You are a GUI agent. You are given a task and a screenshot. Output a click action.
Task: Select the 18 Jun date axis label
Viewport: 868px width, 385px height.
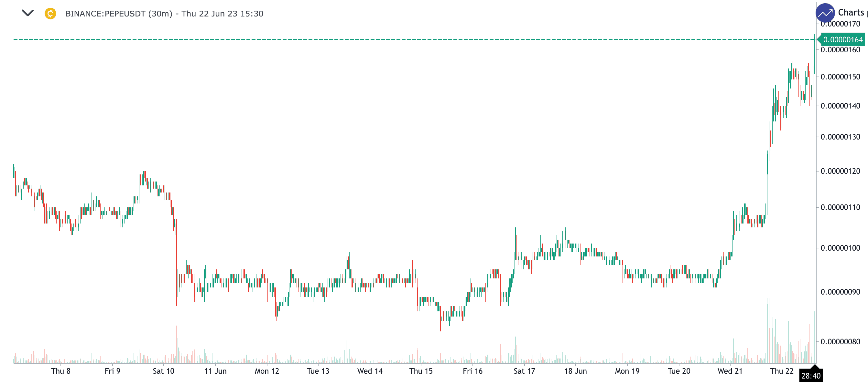(576, 371)
